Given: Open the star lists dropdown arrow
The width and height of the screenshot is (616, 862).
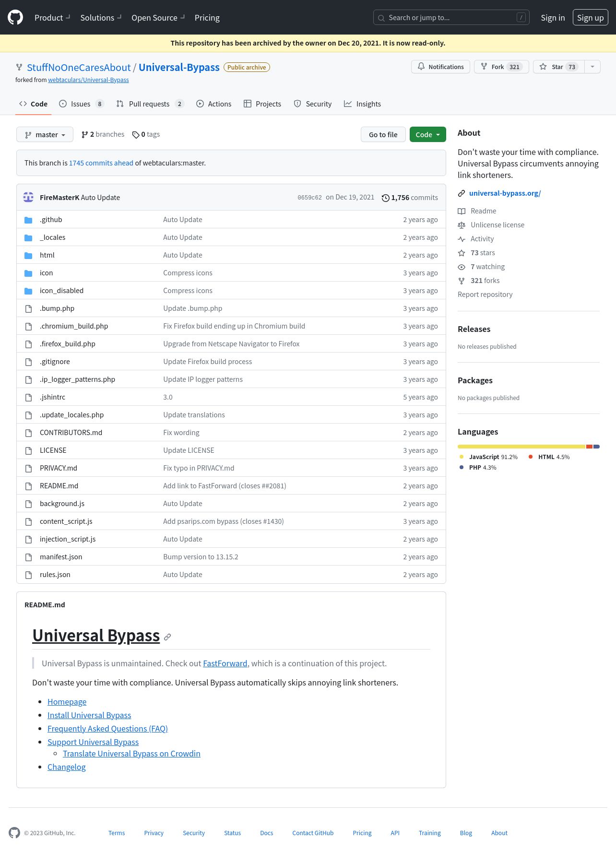Looking at the screenshot, I should pyautogui.click(x=592, y=67).
